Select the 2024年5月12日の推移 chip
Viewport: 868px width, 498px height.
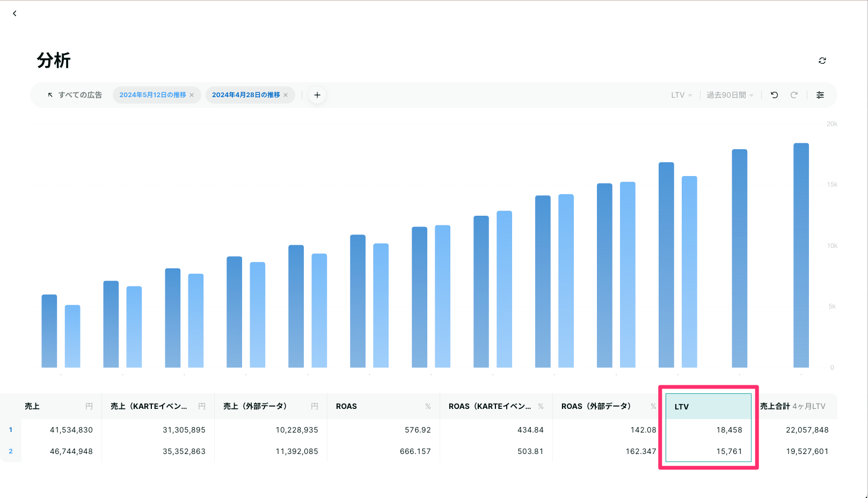tap(152, 95)
